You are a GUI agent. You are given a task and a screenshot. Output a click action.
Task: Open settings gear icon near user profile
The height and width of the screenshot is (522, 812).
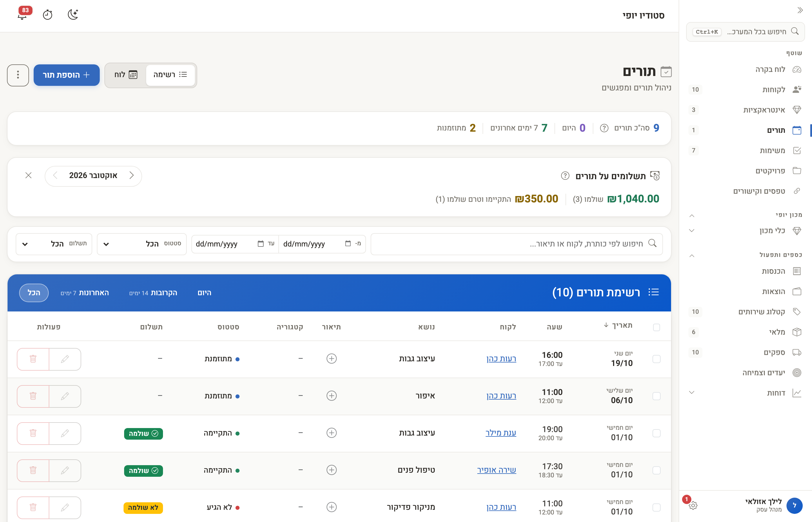click(693, 505)
